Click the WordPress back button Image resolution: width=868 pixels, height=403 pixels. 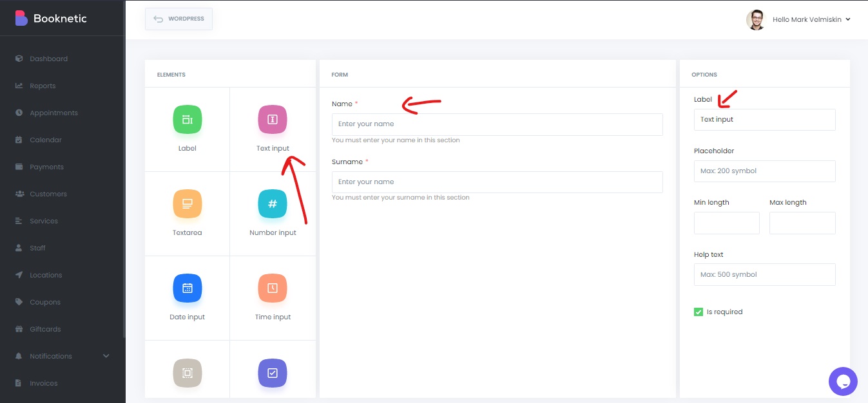point(178,19)
